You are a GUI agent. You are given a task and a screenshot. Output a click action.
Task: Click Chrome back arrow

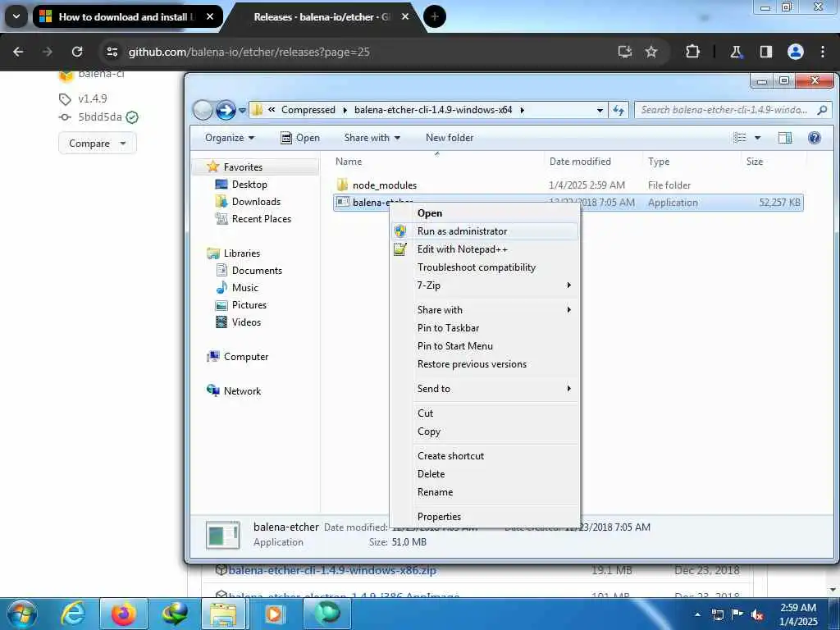click(x=18, y=52)
